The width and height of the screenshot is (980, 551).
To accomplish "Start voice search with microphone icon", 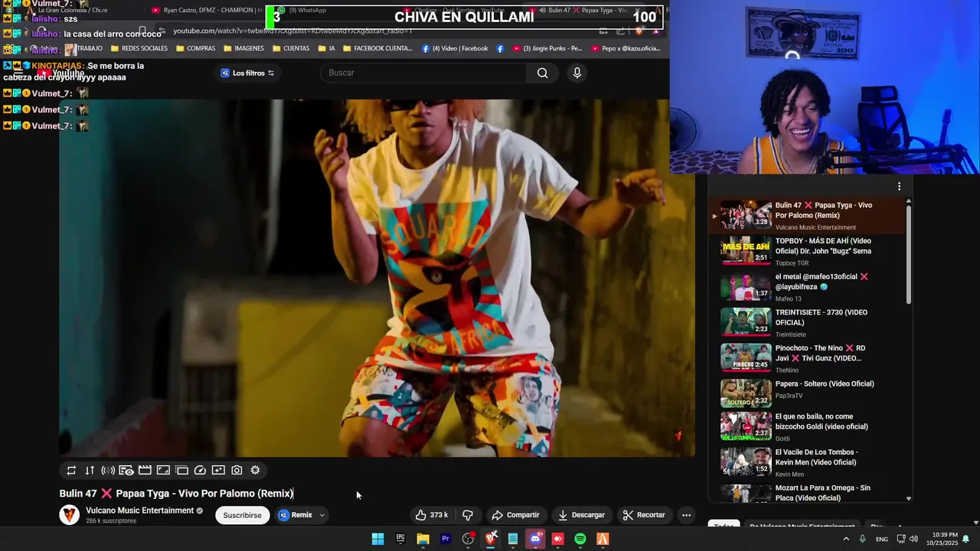I will tap(577, 73).
